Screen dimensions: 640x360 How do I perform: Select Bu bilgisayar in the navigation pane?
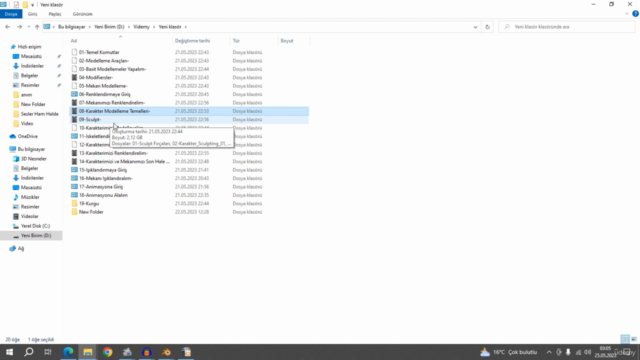click(x=31, y=149)
